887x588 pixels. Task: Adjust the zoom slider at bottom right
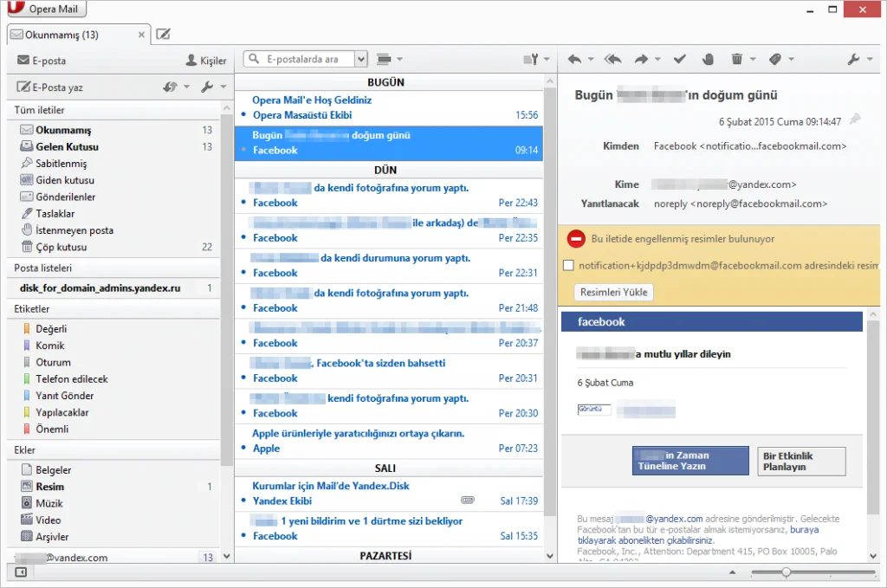click(786, 572)
